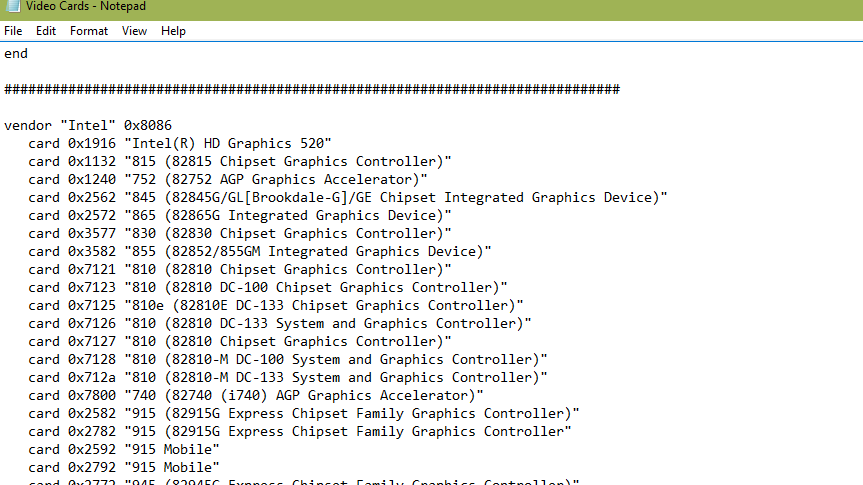Click the Notepad icon in title bar

(12, 8)
